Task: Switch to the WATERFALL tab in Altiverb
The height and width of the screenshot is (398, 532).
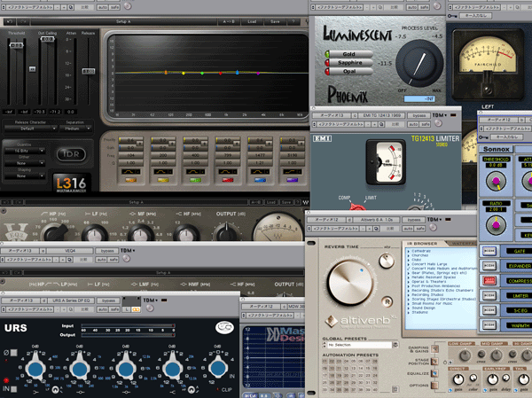Action: (463, 244)
